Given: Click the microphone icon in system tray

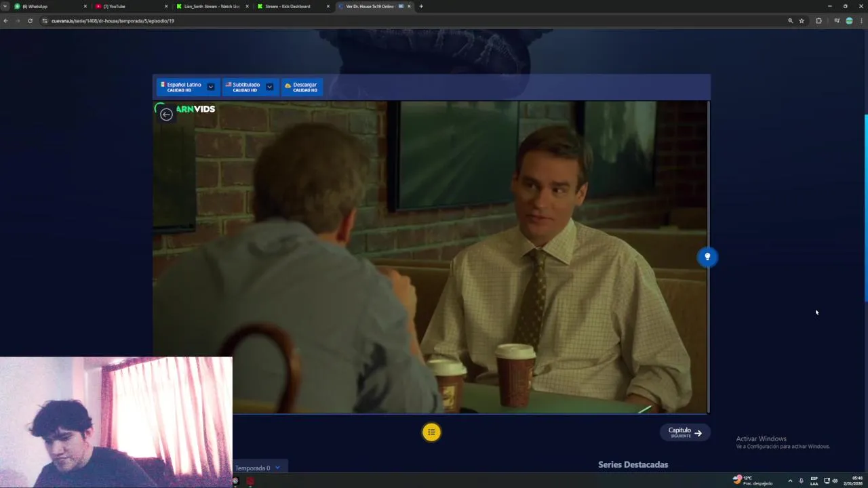Looking at the screenshot, I should 802,481.
